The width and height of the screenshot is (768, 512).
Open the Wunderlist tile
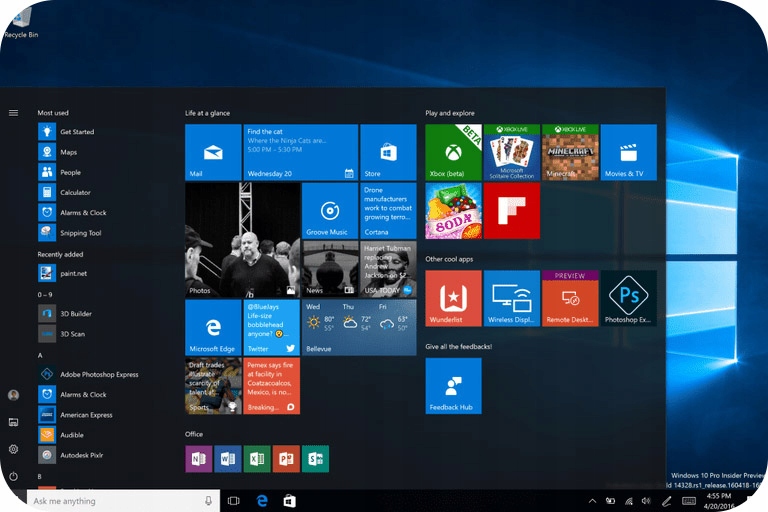click(453, 298)
